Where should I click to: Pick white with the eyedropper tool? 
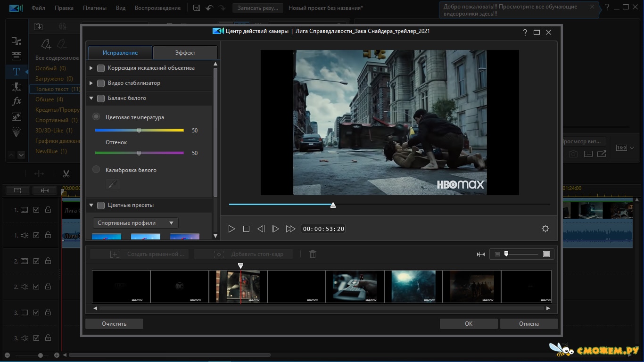point(112,184)
